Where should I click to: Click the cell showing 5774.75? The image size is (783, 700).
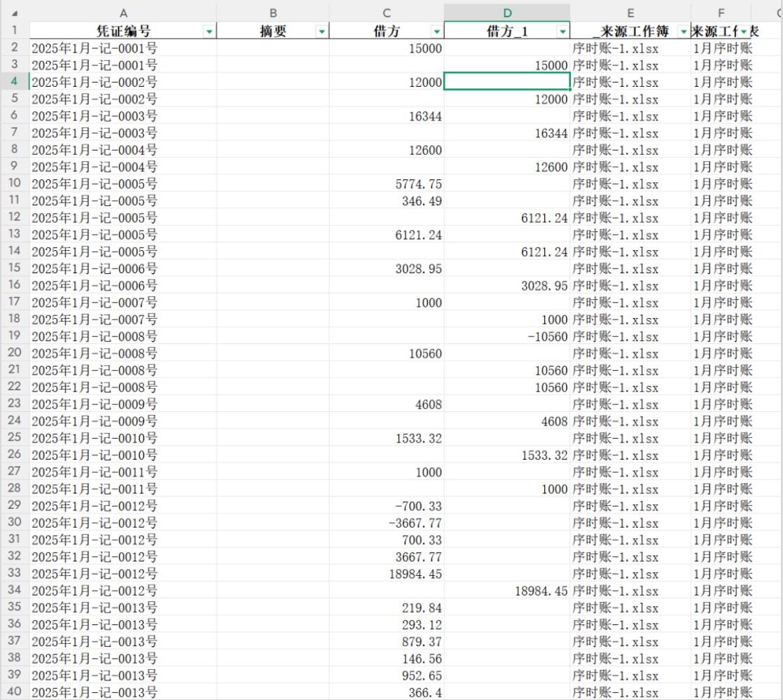pos(387,184)
